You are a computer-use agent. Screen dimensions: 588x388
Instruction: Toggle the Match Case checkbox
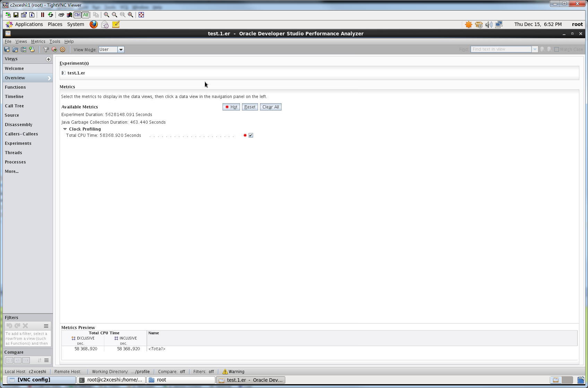click(x=556, y=50)
